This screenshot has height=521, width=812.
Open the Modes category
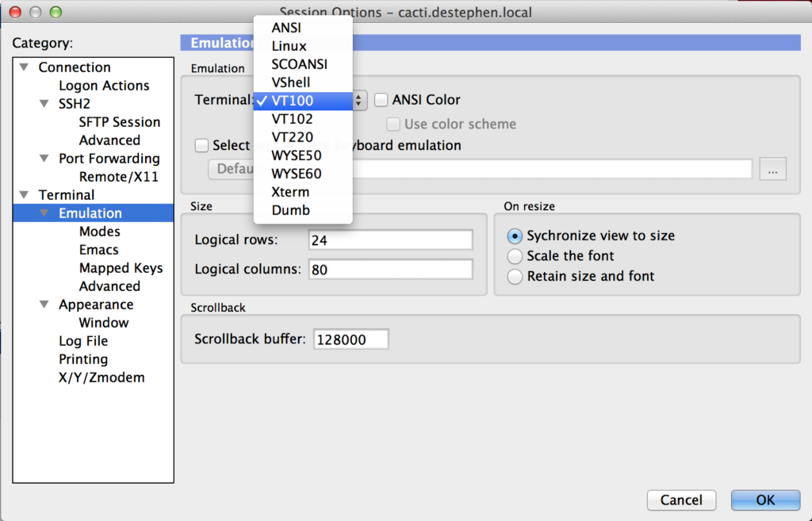[99, 232]
